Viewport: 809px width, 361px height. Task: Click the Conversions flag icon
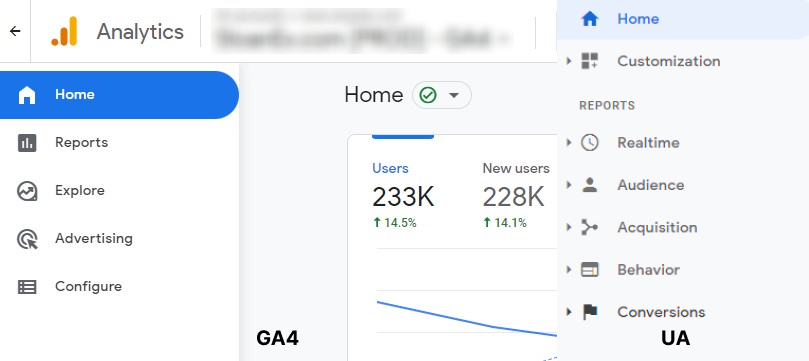[590, 312]
